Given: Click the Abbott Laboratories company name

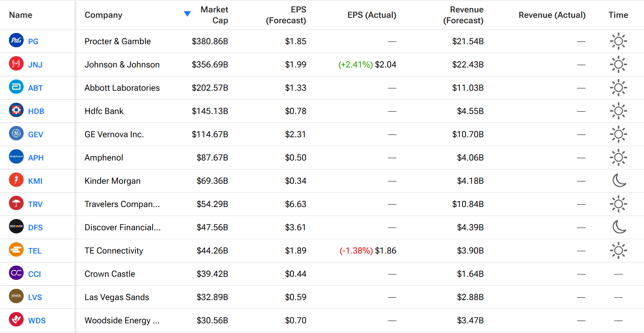Looking at the screenshot, I should coord(122,88).
